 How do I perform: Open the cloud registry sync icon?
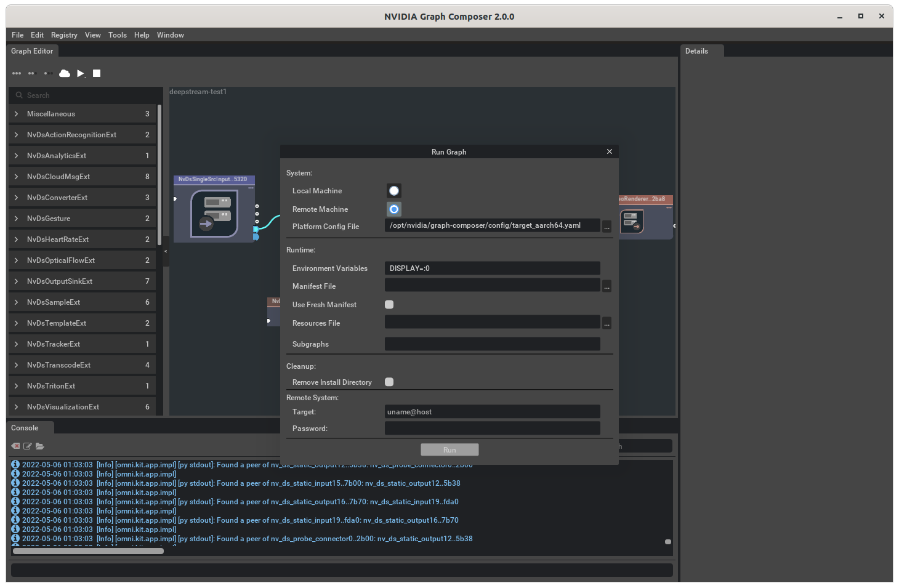[65, 73]
